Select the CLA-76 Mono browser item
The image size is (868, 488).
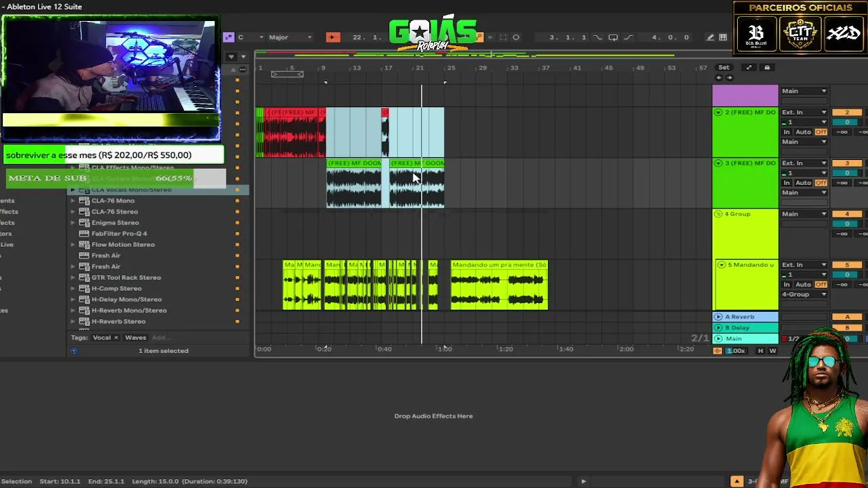click(113, 201)
